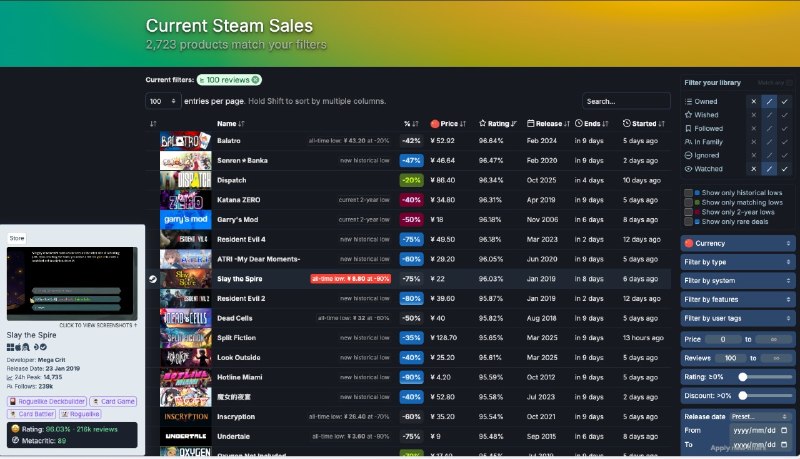Expand the Filter by features dropdown

pos(737,299)
